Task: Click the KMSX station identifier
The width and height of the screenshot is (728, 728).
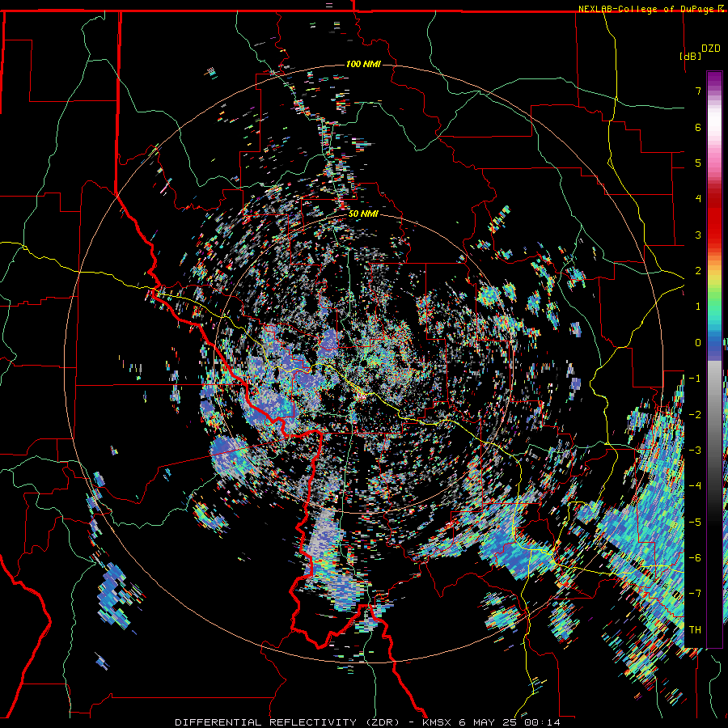Action: (437, 722)
